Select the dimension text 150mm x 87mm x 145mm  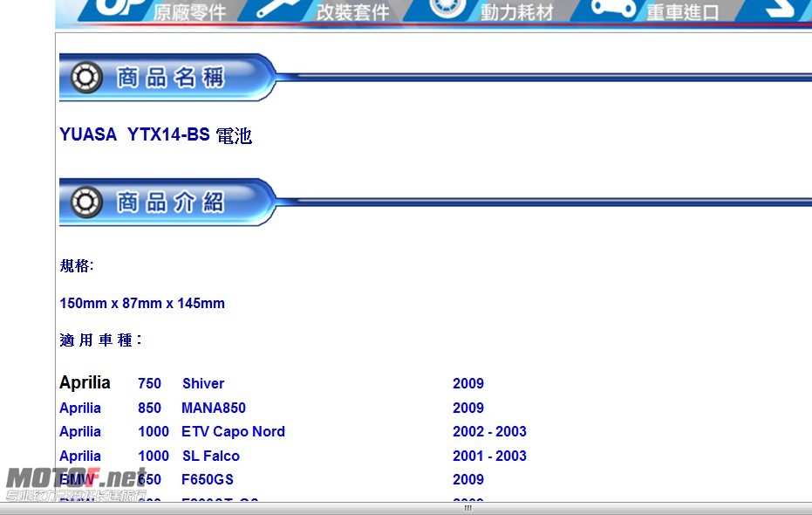pyautogui.click(x=142, y=303)
